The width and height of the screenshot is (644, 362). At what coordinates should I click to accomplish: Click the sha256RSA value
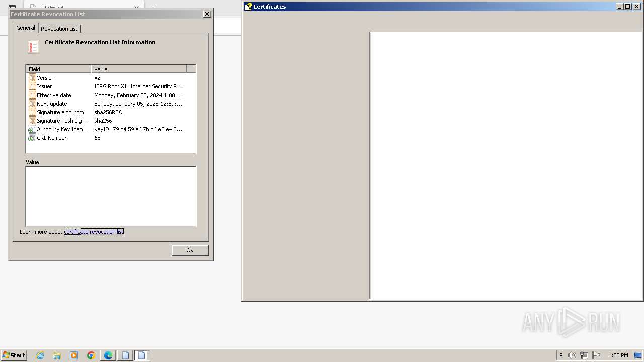click(108, 112)
